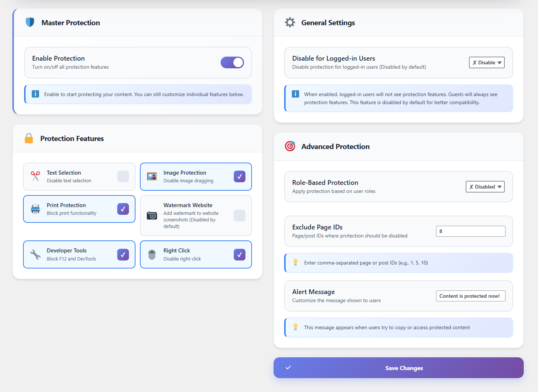Screen dimensions: 538x392
Task: Click the camera icon in Watermark Website card
Action: coord(152,216)
